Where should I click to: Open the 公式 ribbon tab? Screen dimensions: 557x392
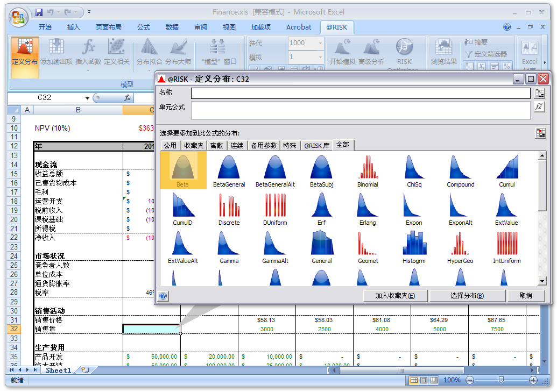(x=144, y=27)
